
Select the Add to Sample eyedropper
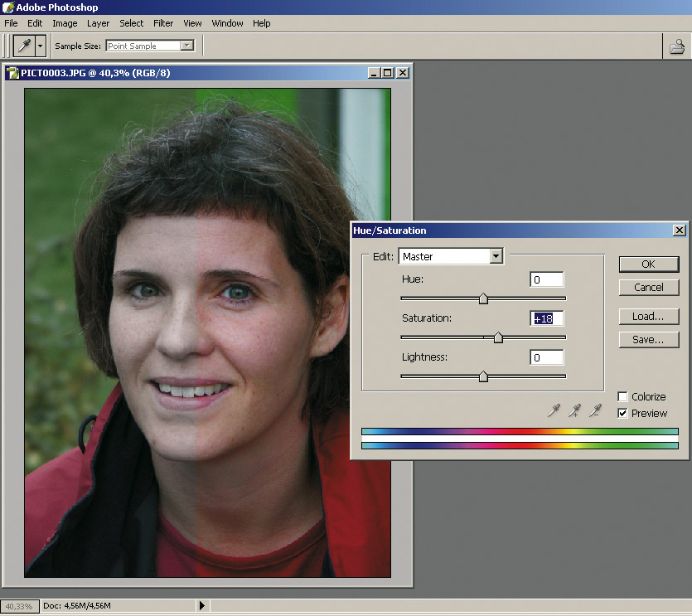[574, 410]
